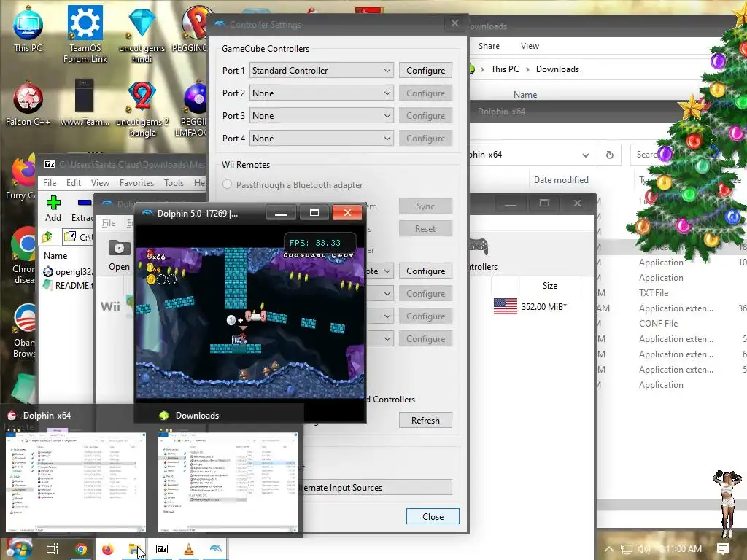The image size is (747, 560).
Task: Click the refresh icon in Explorer address bar
Action: point(609,155)
